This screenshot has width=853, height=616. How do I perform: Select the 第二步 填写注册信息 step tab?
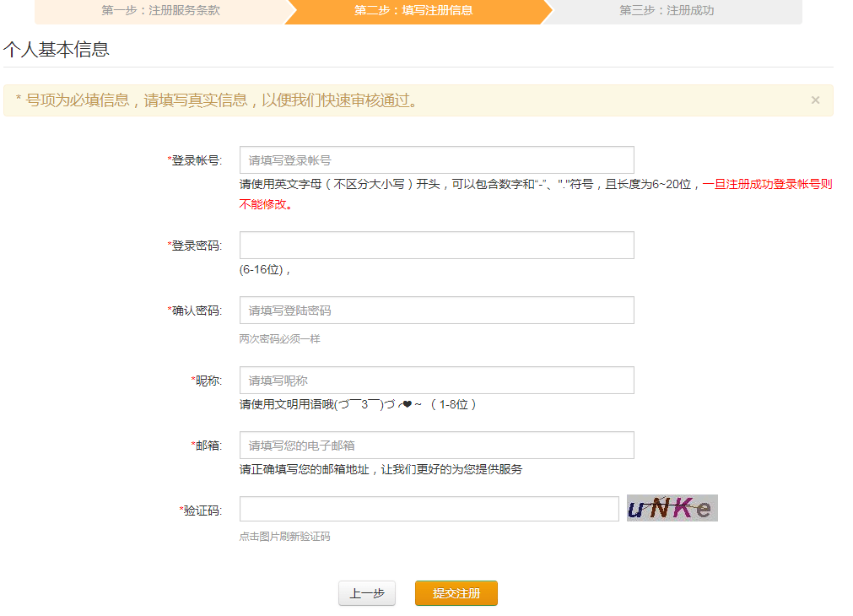point(413,11)
